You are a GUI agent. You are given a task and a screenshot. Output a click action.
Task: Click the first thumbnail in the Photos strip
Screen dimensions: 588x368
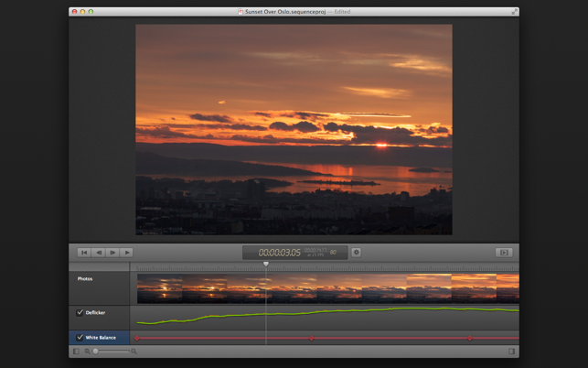click(x=160, y=288)
